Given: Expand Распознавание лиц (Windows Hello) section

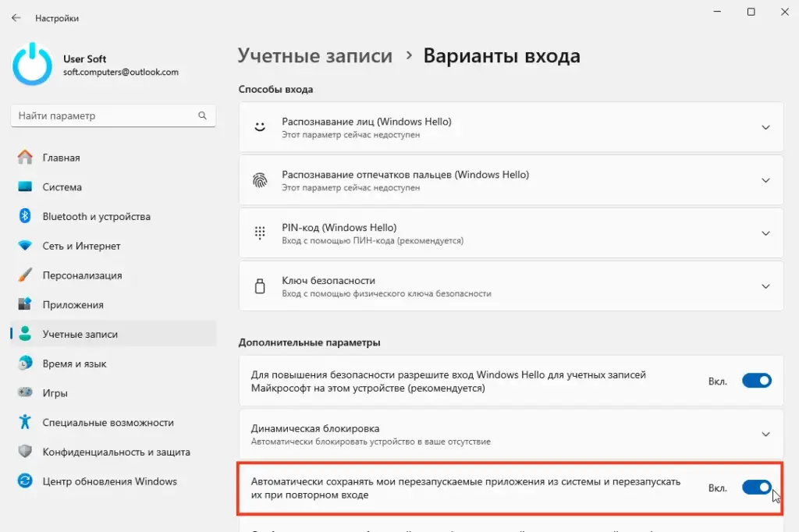Looking at the screenshot, I should tap(765, 127).
